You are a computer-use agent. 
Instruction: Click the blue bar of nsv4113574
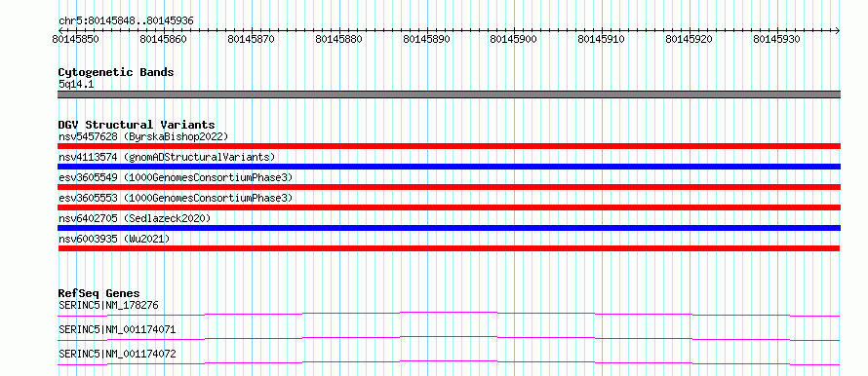click(449, 167)
